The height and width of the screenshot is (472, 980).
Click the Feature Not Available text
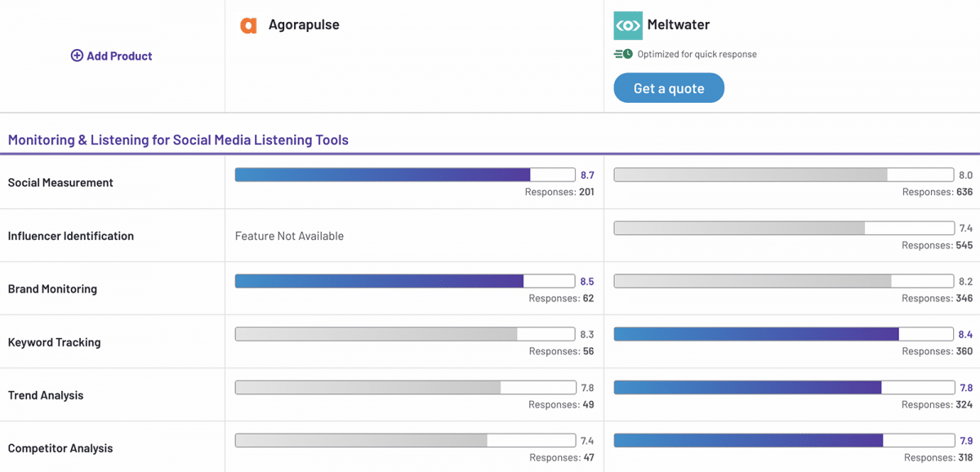[x=289, y=235]
